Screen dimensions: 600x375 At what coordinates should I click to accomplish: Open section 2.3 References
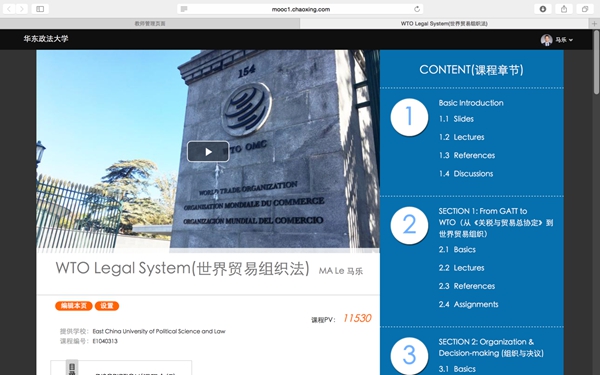pyautogui.click(x=467, y=286)
